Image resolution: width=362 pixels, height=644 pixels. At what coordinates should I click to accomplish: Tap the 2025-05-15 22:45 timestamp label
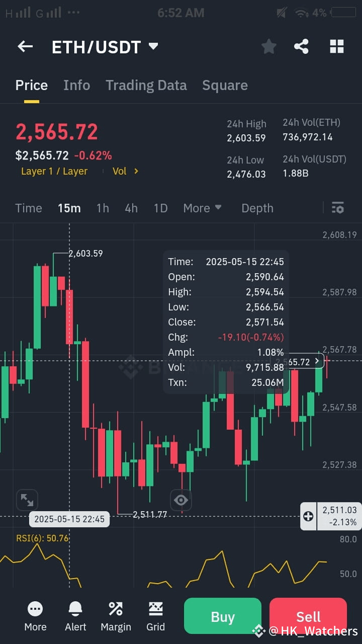(69, 519)
